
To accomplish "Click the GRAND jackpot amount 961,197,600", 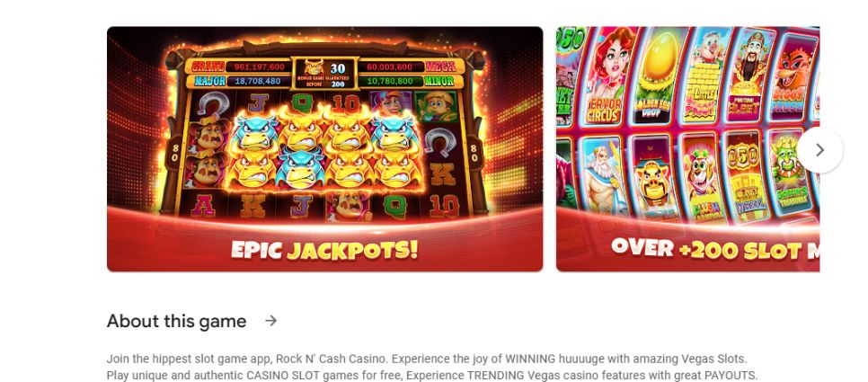I will coord(259,67).
